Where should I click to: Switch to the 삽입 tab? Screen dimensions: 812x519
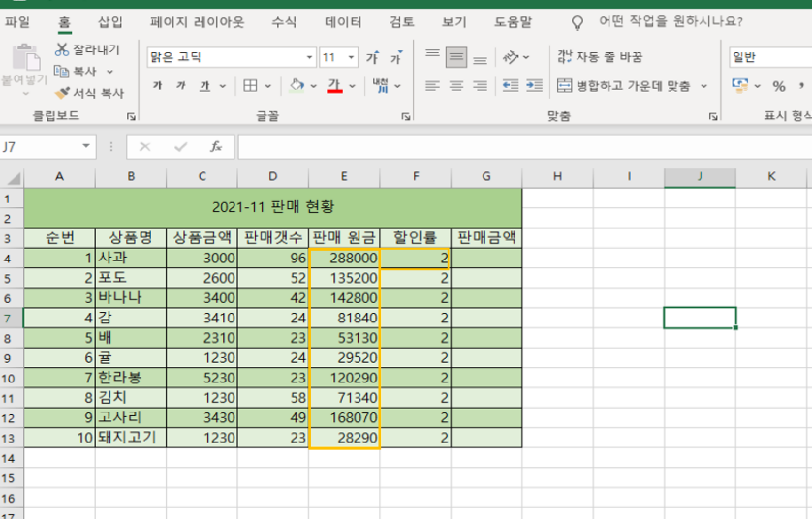pyautogui.click(x=109, y=22)
